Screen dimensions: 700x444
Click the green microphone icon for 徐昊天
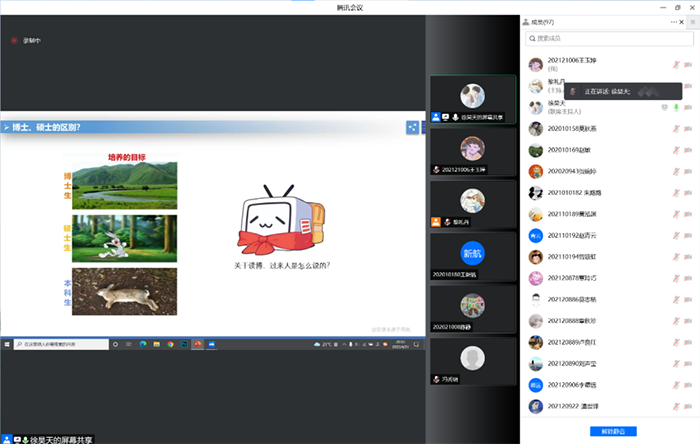coord(676,107)
